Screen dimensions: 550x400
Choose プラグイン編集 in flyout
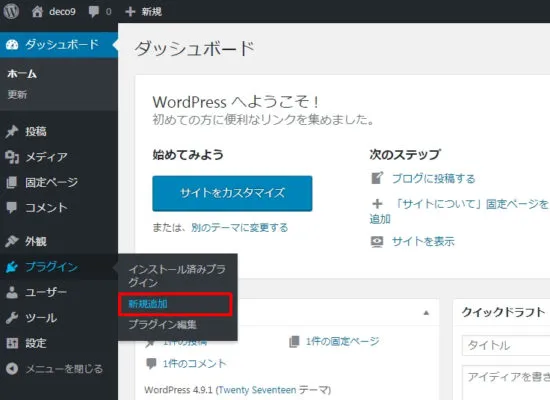[162, 325]
